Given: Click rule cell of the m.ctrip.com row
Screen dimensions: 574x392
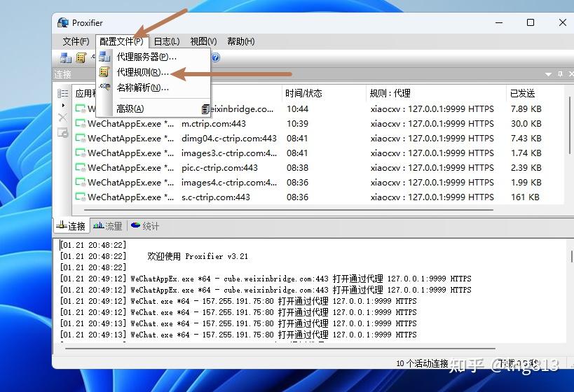Looking at the screenshot, I should pyautogui.click(x=432, y=124).
